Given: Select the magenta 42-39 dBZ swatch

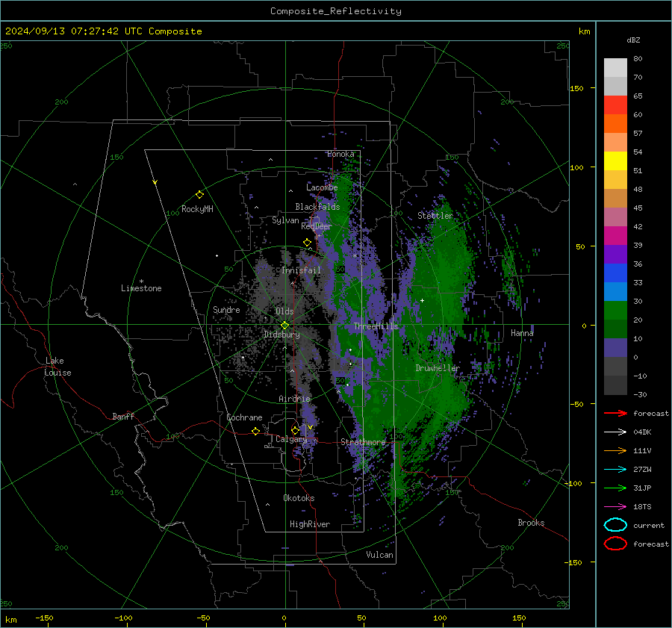Looking at the screenshot, I should coord(615,236).
